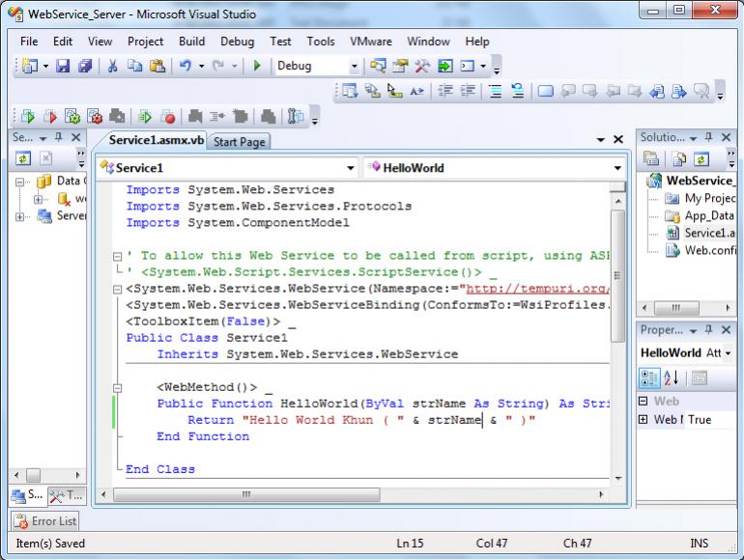
Task: Toggle Categorized view in Properties panel
Action: tap(650, 378)
